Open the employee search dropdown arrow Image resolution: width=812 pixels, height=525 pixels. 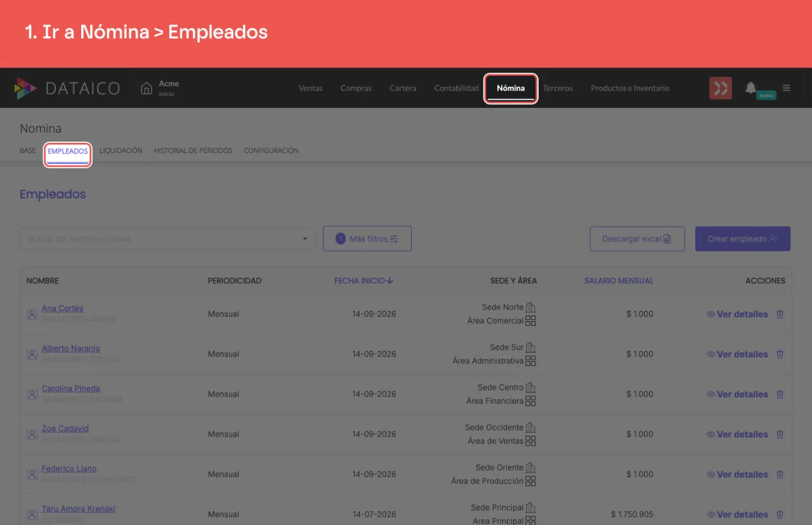tap(304, 239)
